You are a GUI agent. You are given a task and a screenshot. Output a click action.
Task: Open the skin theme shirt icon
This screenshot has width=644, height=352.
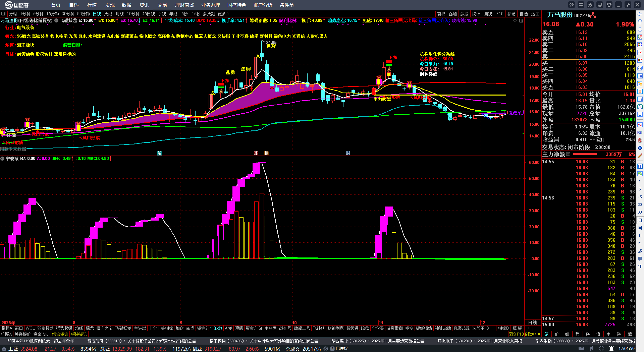click(609, 5)
